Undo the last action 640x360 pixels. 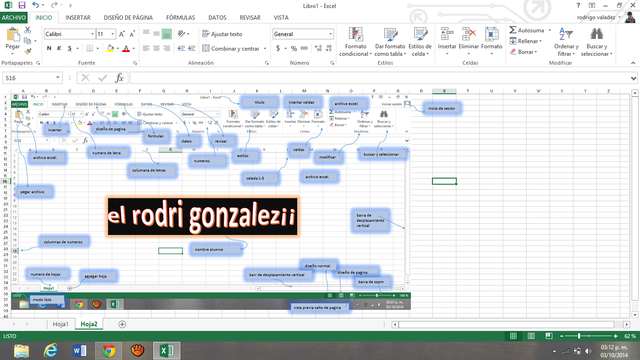click(x=36, y=5)
